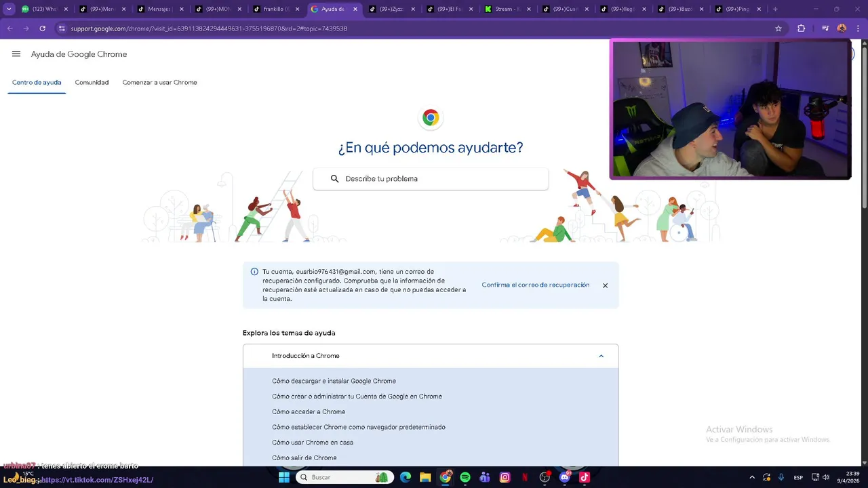Open Microsoft Teams from taskbar
Screen dimensions: 868x488
(485, 477)
